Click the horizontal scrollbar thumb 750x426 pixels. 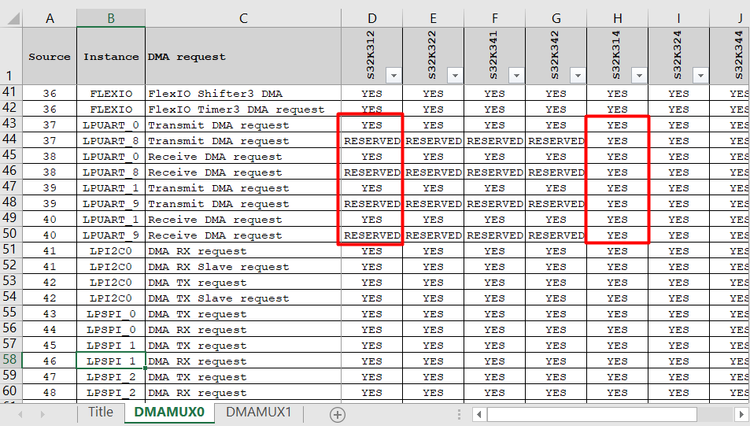(592, 414)
